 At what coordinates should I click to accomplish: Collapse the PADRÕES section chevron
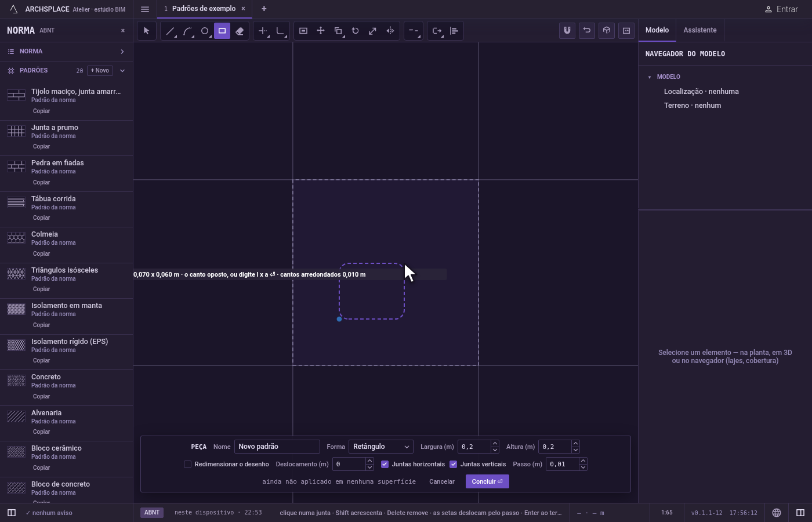pos(122,71)
